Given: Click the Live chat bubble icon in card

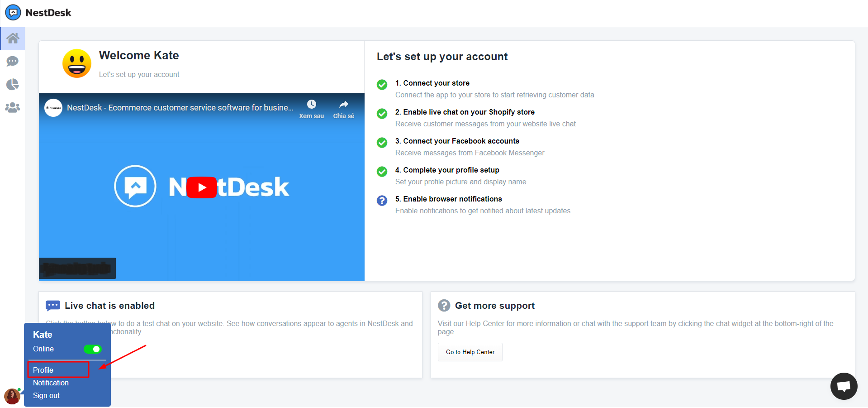Looking at the screenshot, I should (53, 306).
